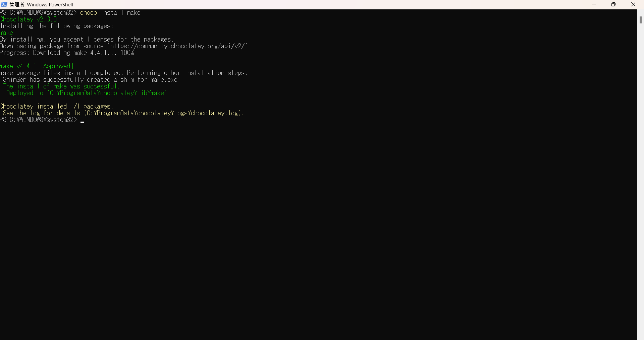
Task: Click the install of make was successful message
Action: point(61,86)
